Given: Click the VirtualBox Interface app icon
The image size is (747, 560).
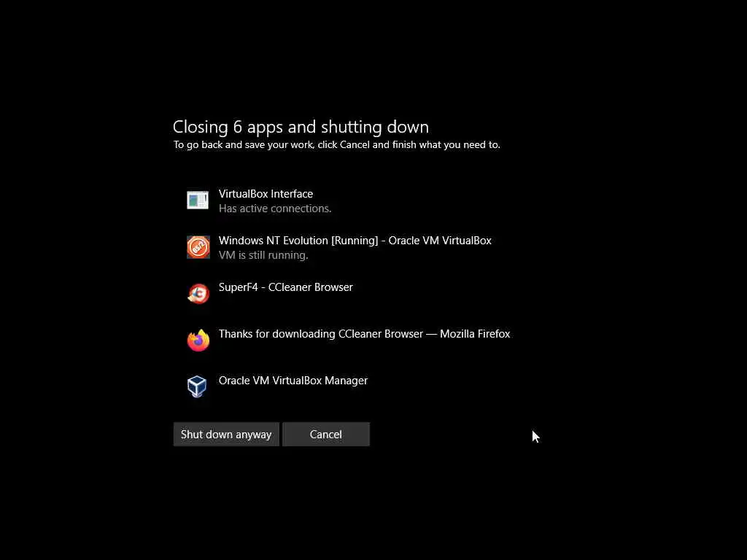Looking at the screenshot, I should pos(198,201).
